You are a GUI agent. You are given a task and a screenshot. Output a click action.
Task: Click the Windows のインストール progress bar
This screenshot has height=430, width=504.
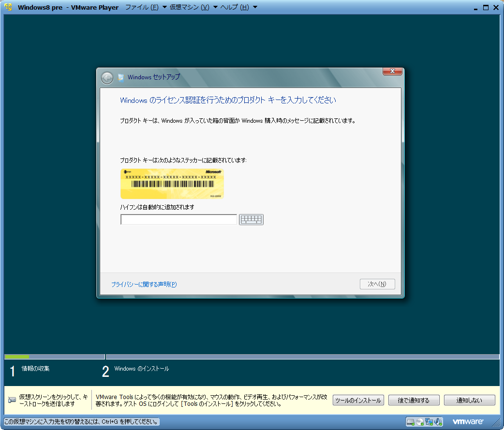(x=302, y=357)
